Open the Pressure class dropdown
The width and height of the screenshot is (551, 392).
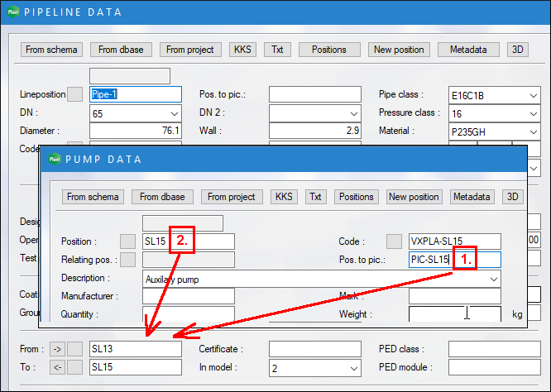(533, 112)
